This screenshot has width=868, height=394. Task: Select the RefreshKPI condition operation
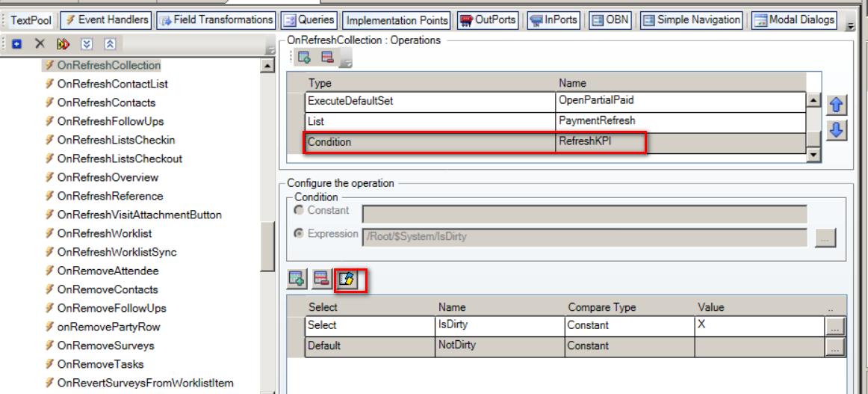556,142
